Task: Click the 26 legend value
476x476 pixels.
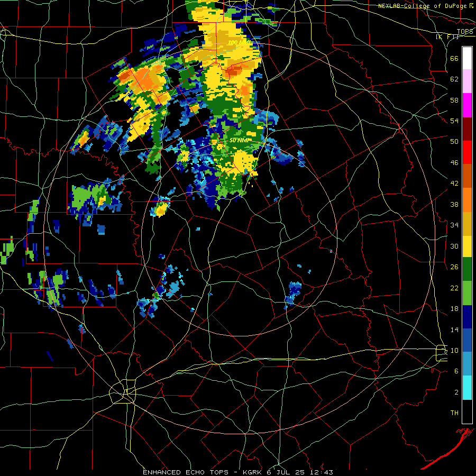Action: point(454,267)
